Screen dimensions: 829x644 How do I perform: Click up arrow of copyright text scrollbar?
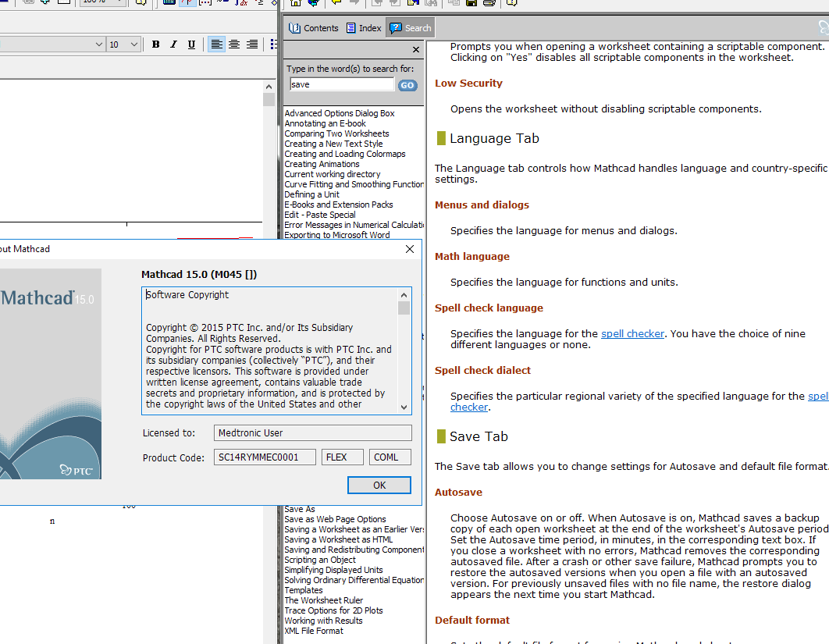pyautogui.click(x=404, y=295)
